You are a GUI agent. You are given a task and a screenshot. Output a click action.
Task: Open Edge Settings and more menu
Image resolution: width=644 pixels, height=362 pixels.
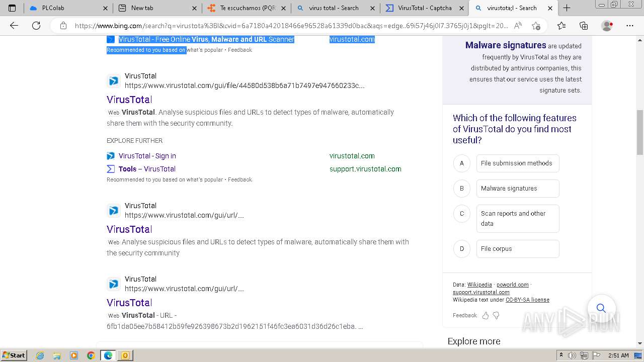[x=629, y=26]
